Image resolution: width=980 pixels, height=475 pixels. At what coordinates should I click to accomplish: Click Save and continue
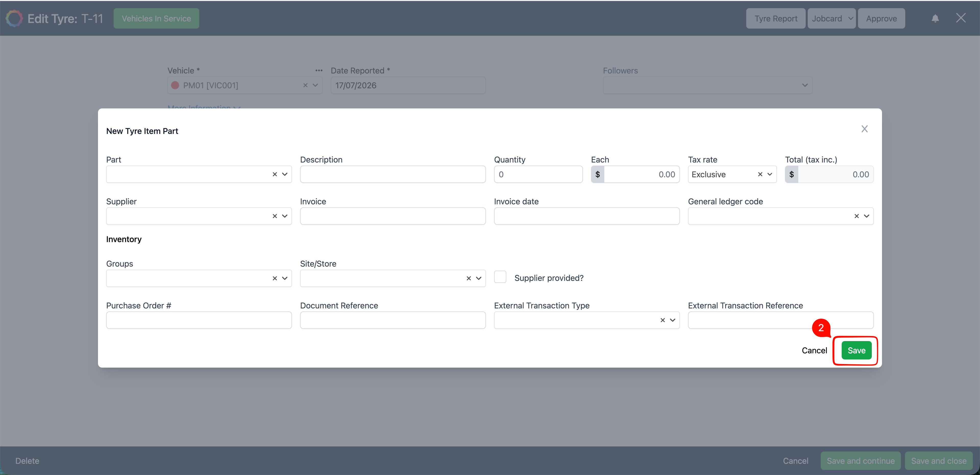tap(861, 460)
